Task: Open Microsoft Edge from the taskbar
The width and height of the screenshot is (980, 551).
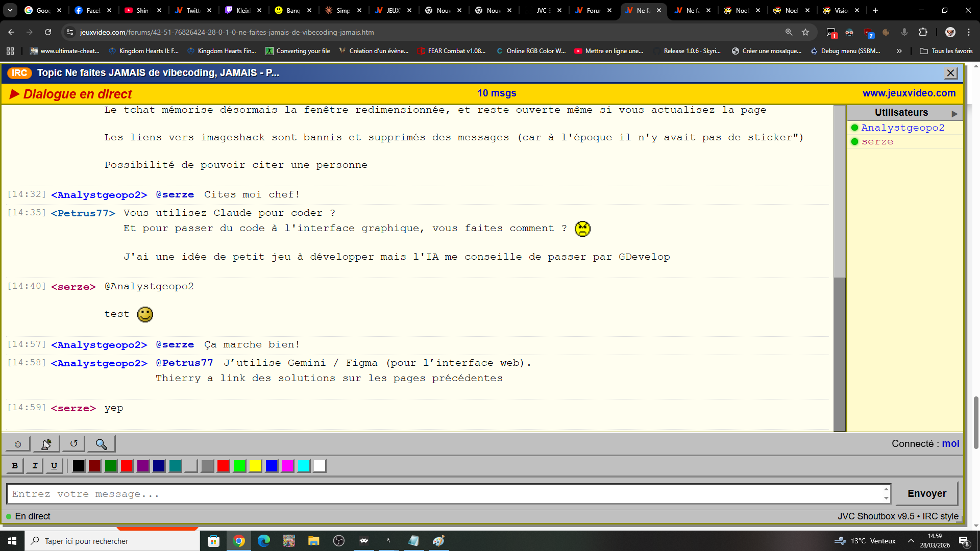Action: click(263, 541)
